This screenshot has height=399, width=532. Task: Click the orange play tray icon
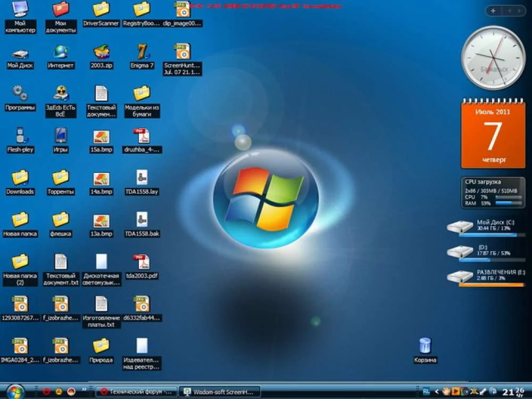[455, 392]
